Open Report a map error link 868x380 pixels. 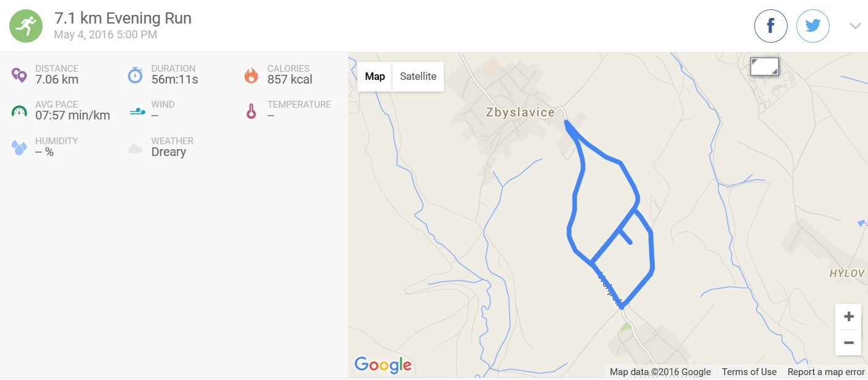[x=826, y=372]
